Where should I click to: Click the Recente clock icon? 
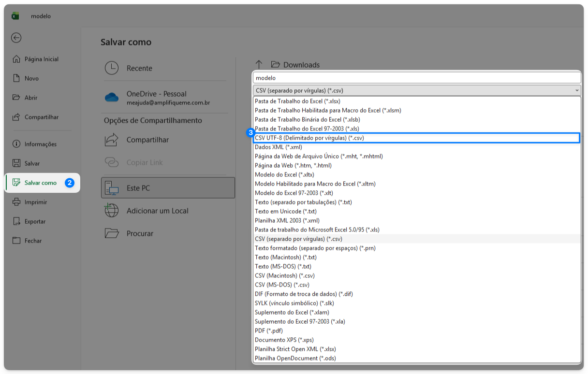[112, 68]
